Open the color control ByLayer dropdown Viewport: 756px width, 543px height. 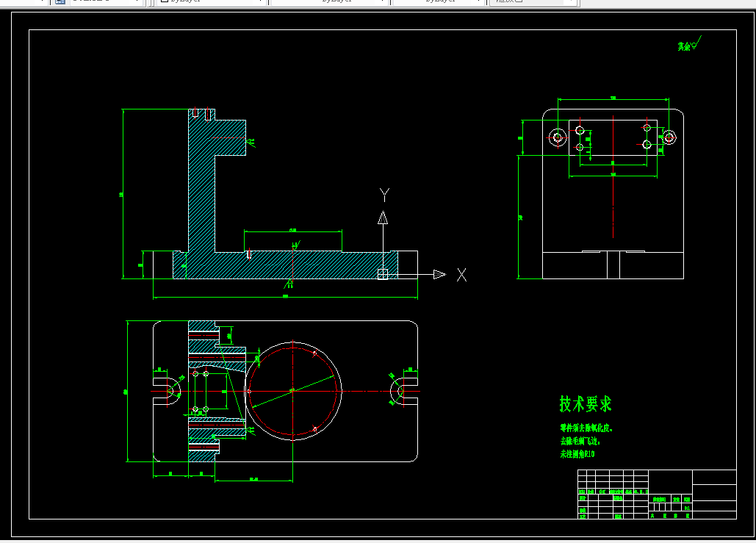[211, 1]
